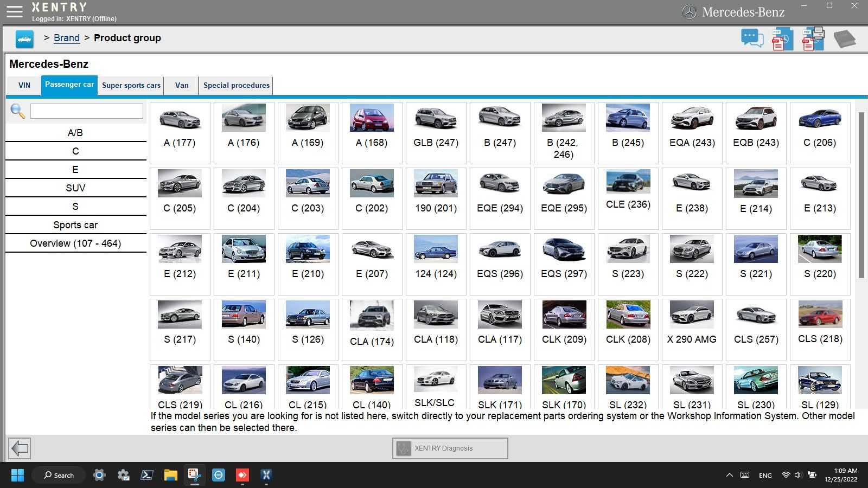
Task: Open the gray book manual icon
Action: 844,39
